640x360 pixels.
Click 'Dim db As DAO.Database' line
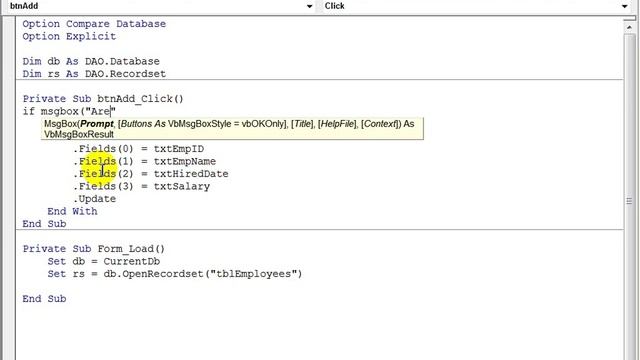(91, 61)
